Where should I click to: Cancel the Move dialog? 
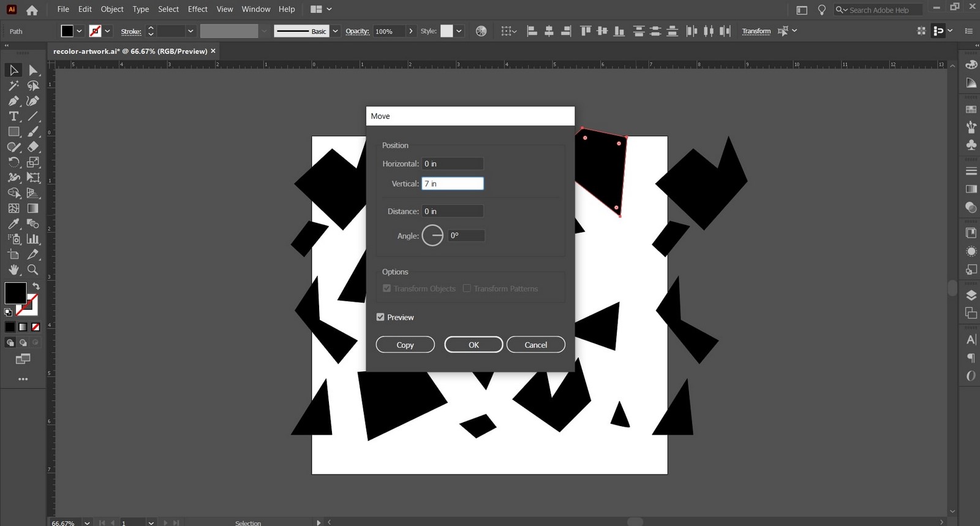(x=536, y=345)
